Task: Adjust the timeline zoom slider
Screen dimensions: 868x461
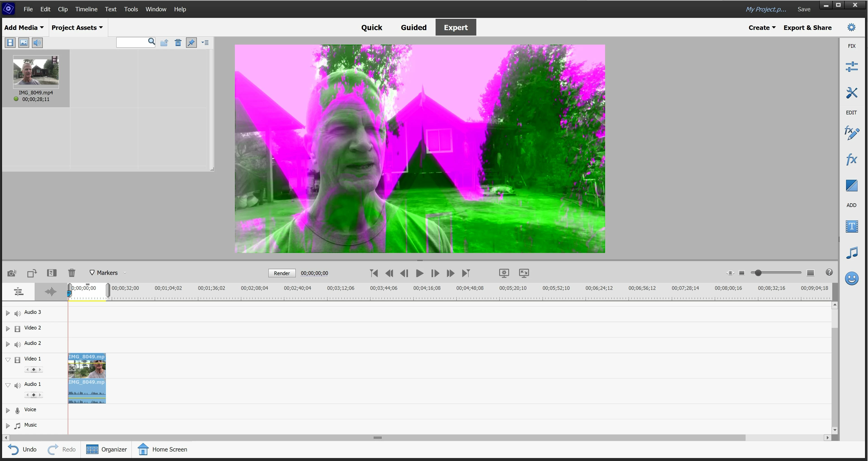Action: pyautogui.click(x=758, y=273)
